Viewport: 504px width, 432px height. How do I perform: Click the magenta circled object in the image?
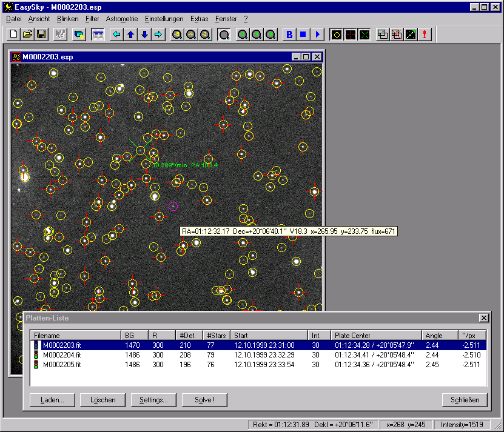(173, 206)
